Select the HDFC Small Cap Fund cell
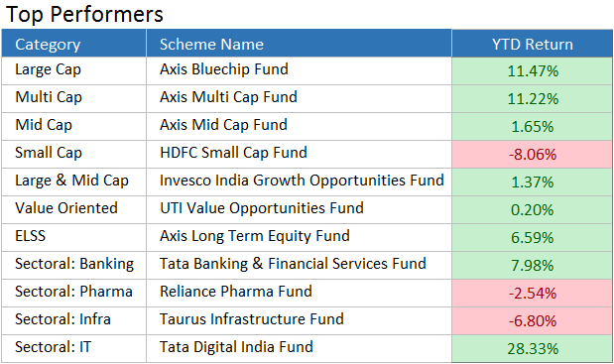 [299, 154]
